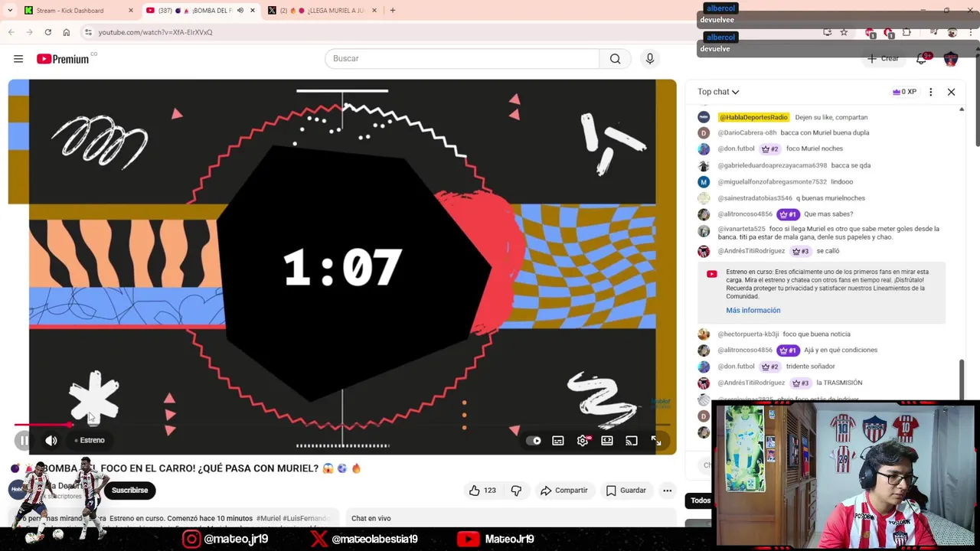
Task: Close the live chat panel
Action: pos(951,92)
